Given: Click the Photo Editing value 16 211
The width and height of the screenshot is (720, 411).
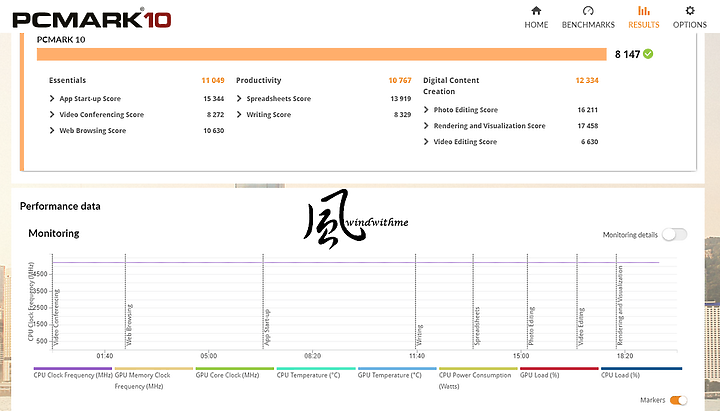Looking at the screenshot, I should 588,110.
